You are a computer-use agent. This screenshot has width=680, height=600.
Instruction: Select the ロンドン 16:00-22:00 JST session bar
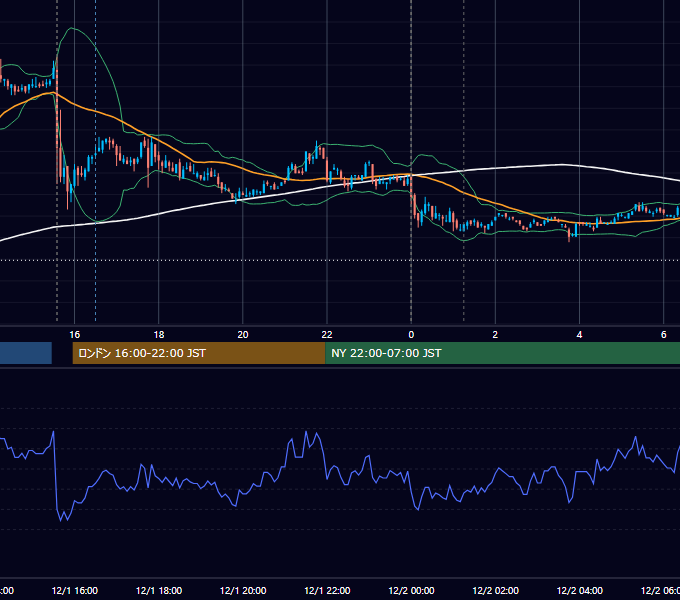(x=199, y=353)
